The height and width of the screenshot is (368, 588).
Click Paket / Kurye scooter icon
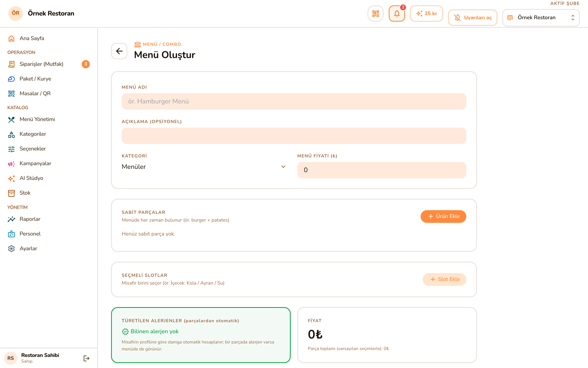pos(11,79)
